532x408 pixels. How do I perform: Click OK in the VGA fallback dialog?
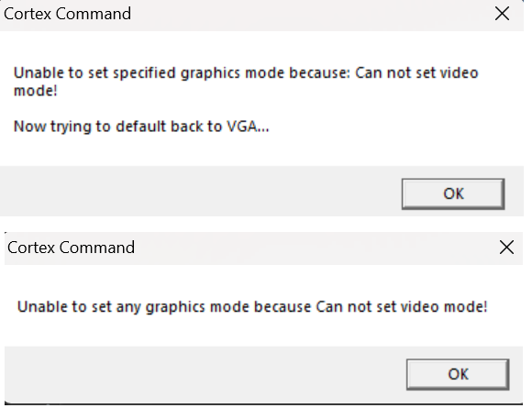click(453, 193)
